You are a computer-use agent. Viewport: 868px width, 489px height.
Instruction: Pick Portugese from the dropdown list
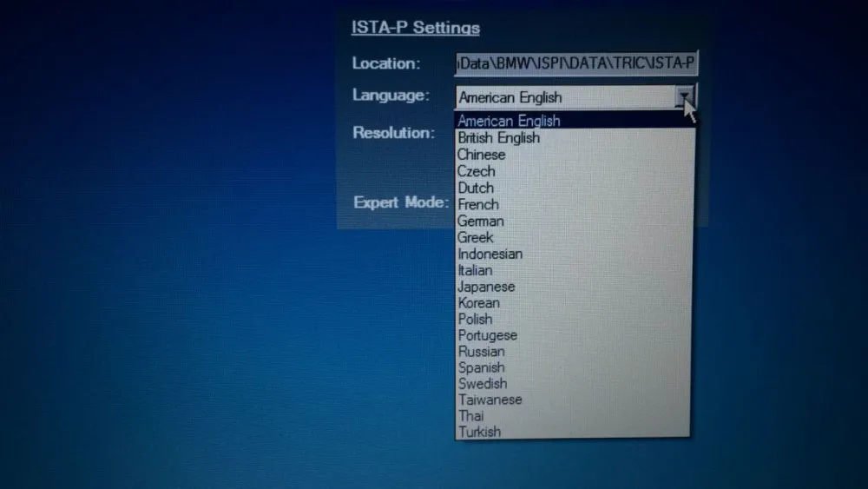574,335
